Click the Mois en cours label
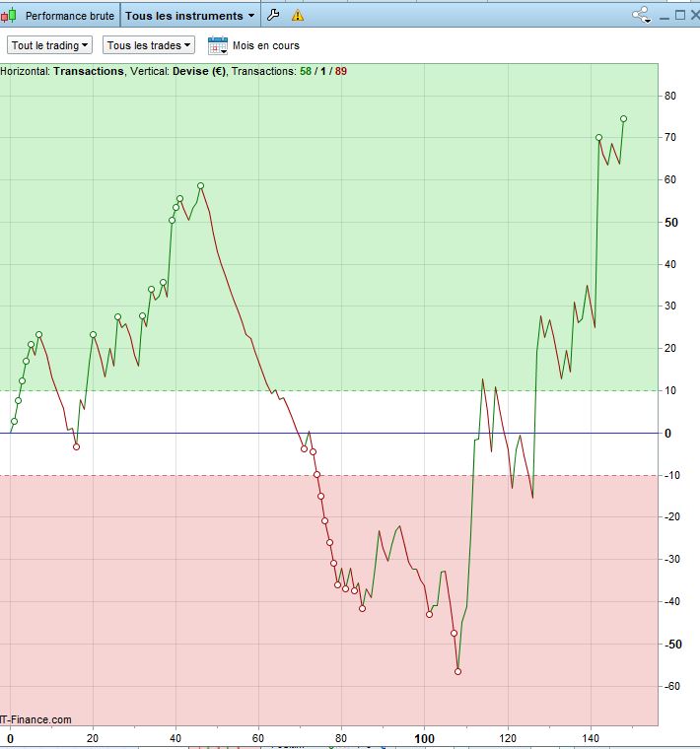Image resolution: width=700 pixels, height=749 pixels. [x=266, y=45]
